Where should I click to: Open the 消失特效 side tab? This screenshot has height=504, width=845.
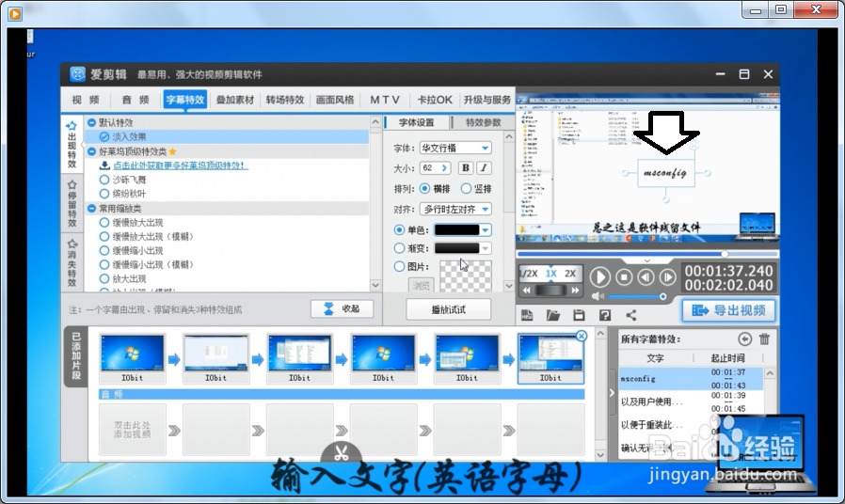tap(72, 262)
